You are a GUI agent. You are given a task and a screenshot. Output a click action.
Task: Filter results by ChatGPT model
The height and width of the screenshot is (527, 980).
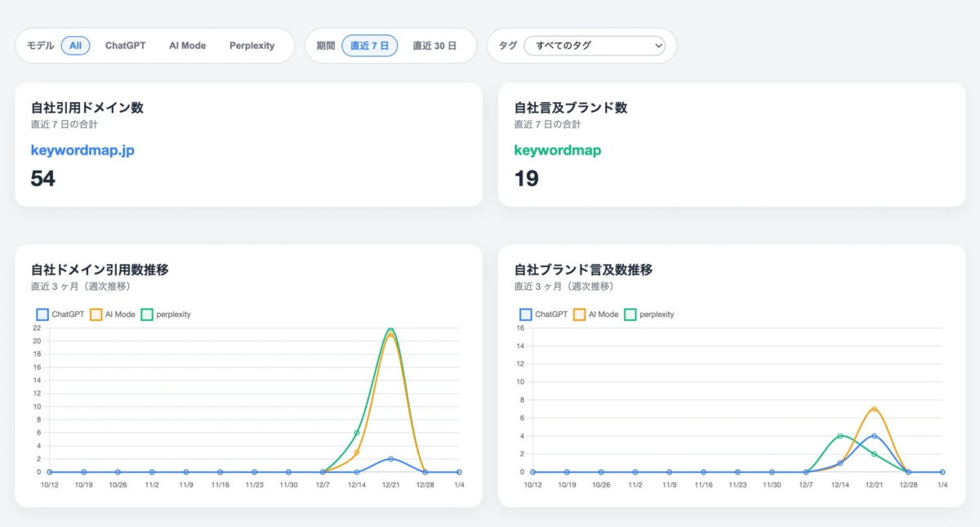pos(125,45)
